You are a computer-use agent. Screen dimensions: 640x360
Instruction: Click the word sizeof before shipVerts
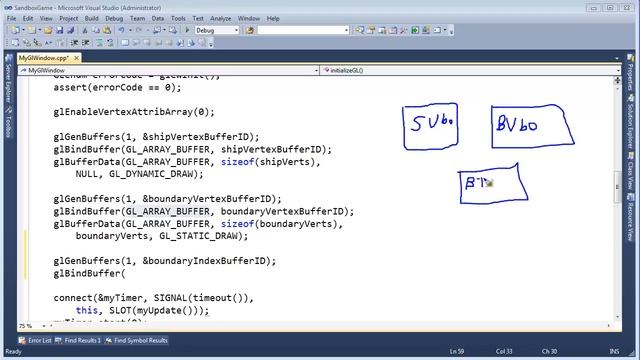click(x=238, y=162)
